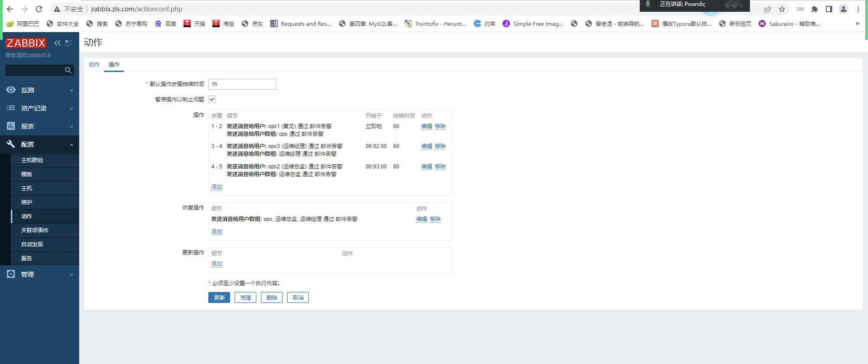Collapse the 配置 menu section

click(x=39, y=144)
